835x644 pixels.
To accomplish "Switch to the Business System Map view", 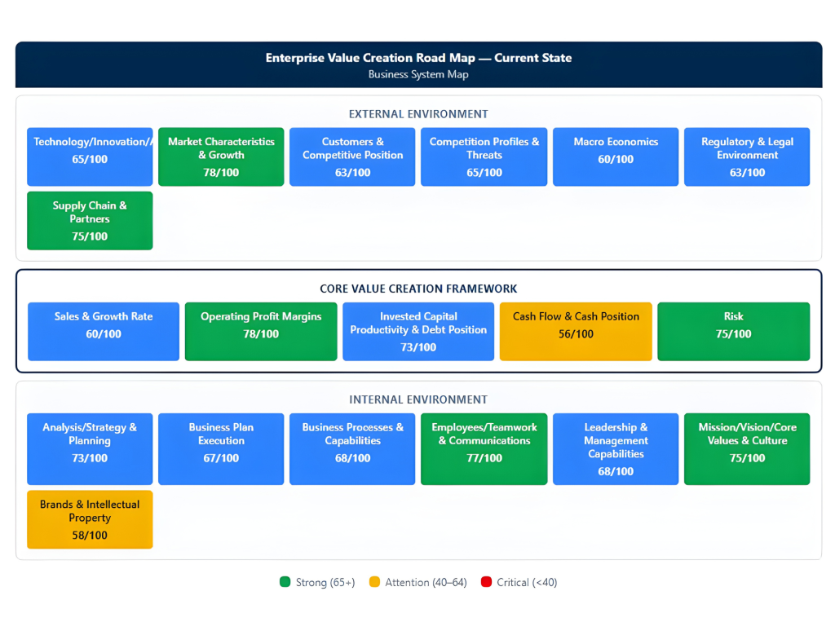I will (417, 74).
